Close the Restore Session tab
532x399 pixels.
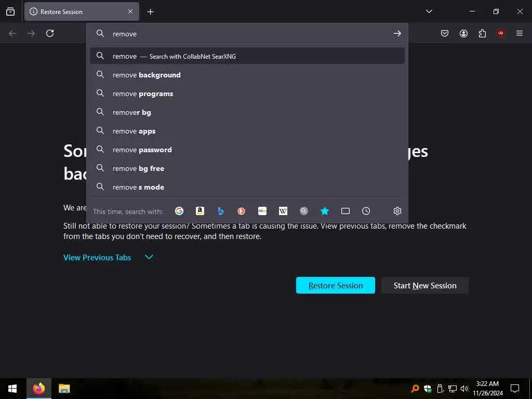tap(130, 11)
